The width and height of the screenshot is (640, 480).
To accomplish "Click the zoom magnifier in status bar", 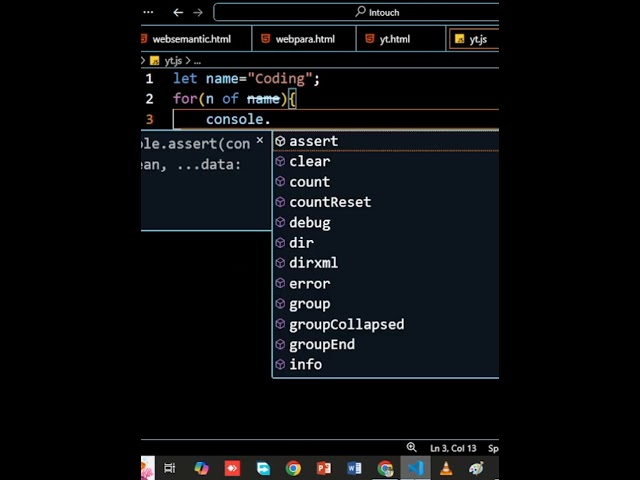I will click(411, 447).
